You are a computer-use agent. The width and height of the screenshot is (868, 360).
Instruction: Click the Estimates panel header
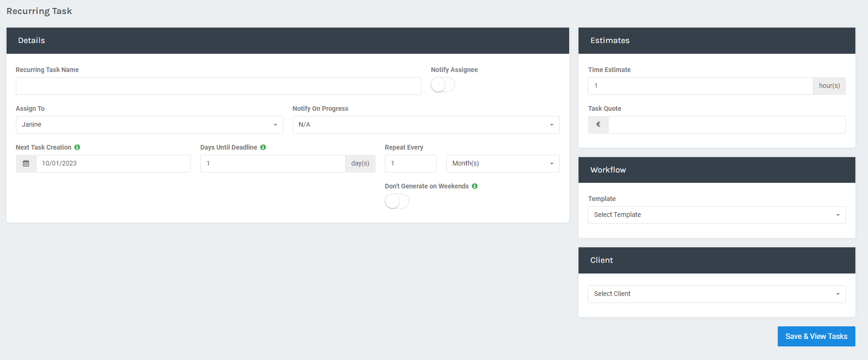pyautogui.click(x=717, y=41)
